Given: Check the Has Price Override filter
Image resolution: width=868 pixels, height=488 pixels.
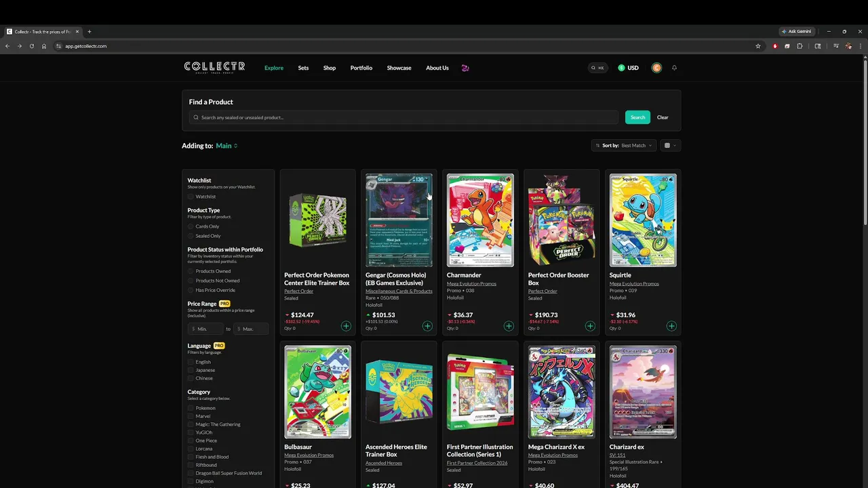Looking at the screenshot, I should click(191, 290).
